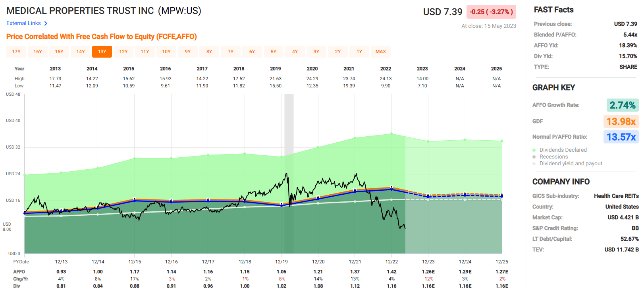Choose the 2Y time range

pyautogui.click(x=338, y=52)
